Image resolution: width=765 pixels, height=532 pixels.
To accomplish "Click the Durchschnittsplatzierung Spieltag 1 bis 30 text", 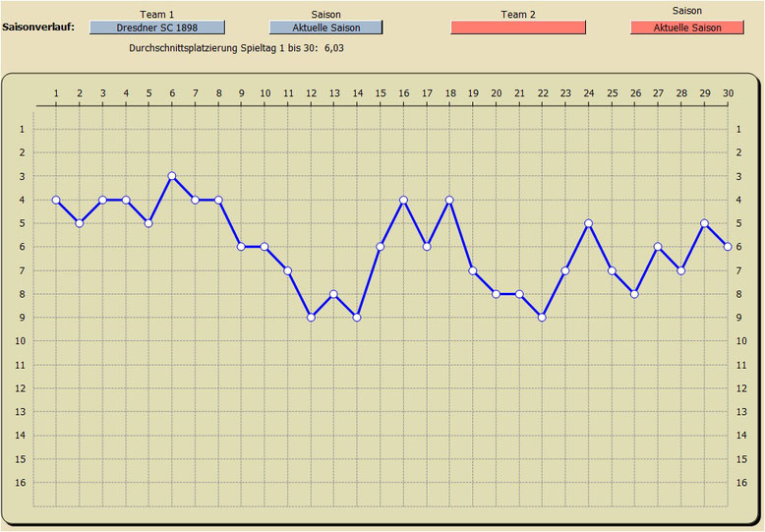I will [x=223, y=48].
